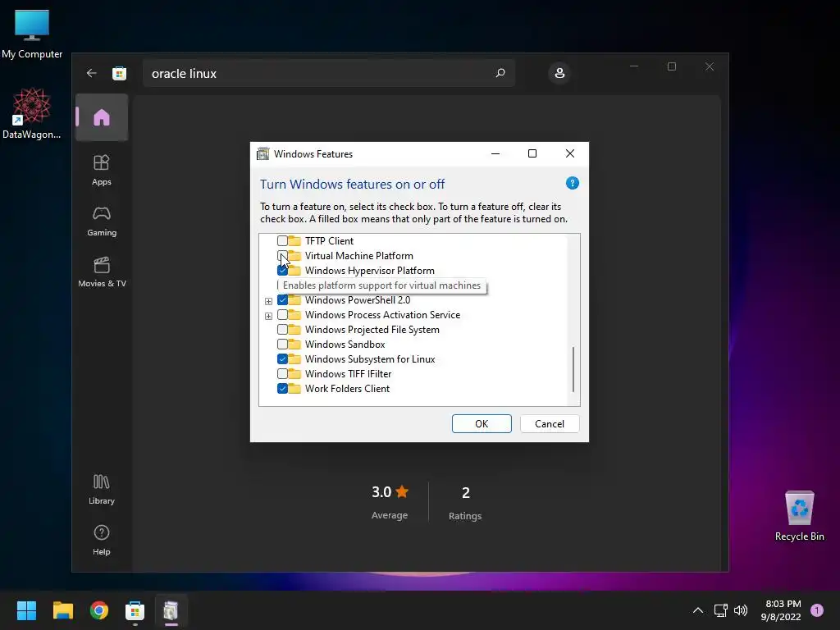
Task: Select the Windows Sandbox label
Action: tap(345, 345)
